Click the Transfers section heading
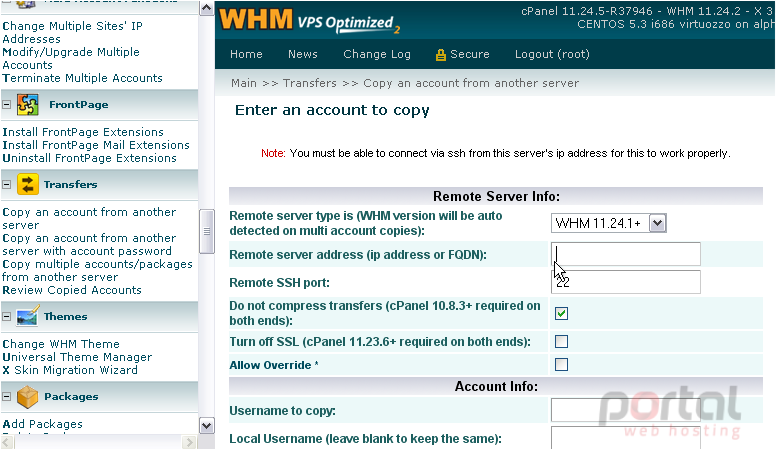The height and width of the screenshot is (450, 776). pyautogui.click(x=70, y=184)
